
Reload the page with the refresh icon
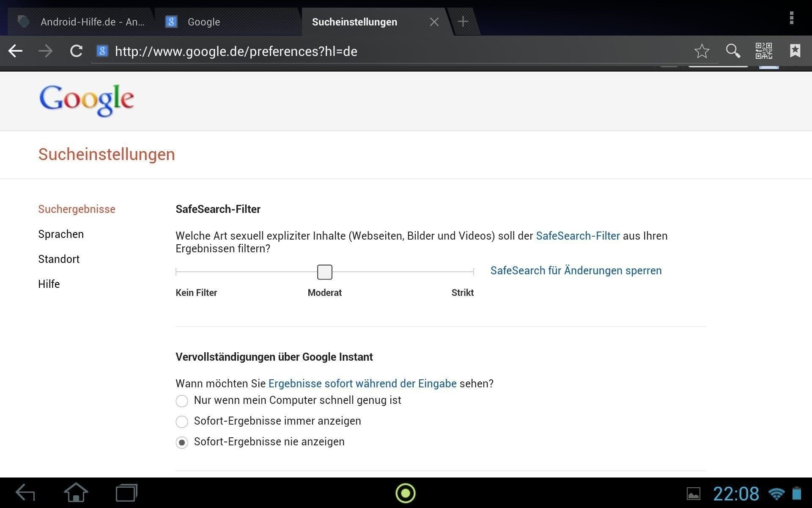click(76, 51)
